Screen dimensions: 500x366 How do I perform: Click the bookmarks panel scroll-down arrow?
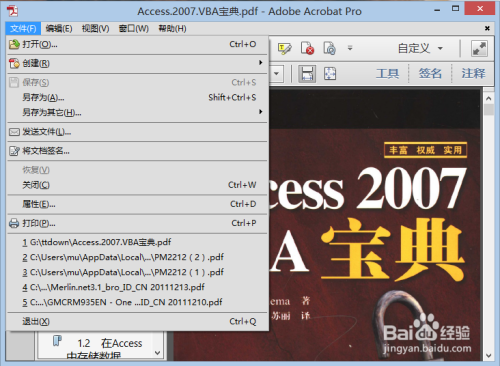(158, 353)
